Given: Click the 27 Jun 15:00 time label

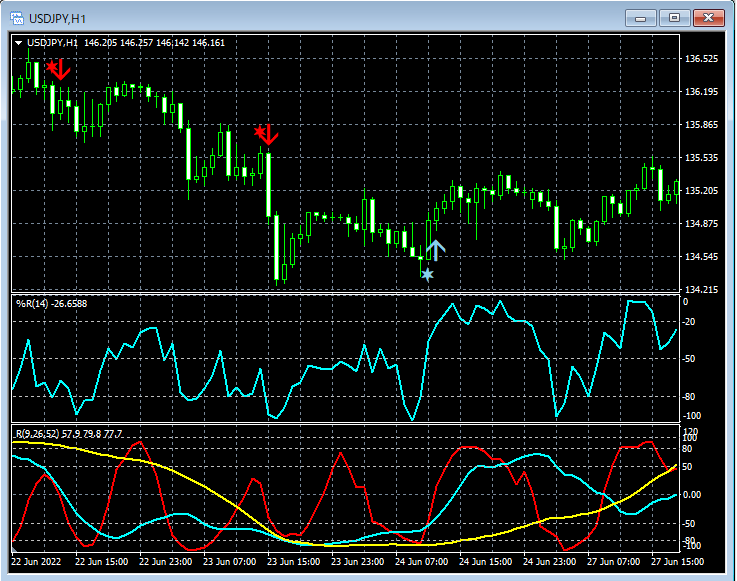Looking at the screenshot, I should [677, 562].
